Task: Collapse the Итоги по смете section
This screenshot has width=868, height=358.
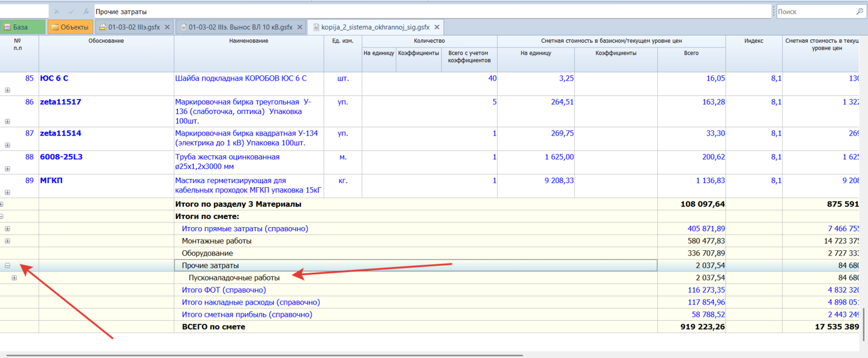Action: pos(2,217)
